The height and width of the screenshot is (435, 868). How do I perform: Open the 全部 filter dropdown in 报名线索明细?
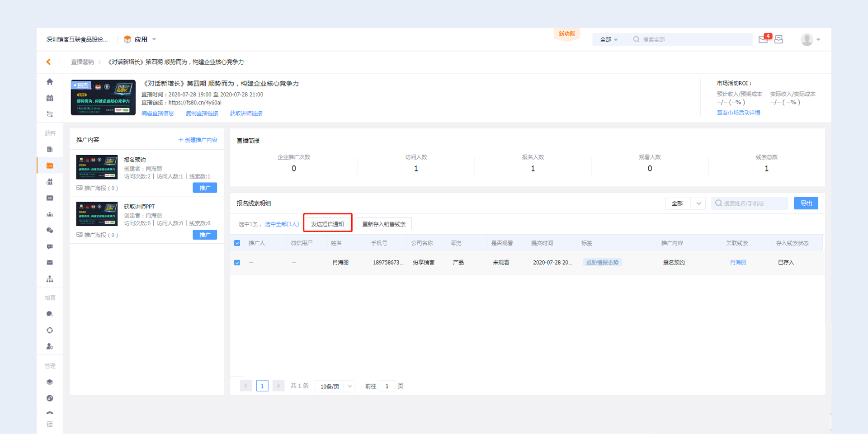point(685,203)
